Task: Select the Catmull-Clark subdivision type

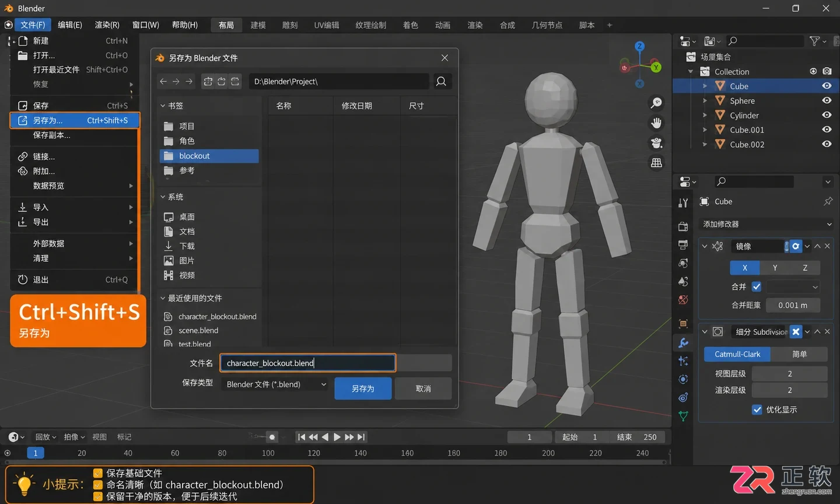Action: [737, 354]
